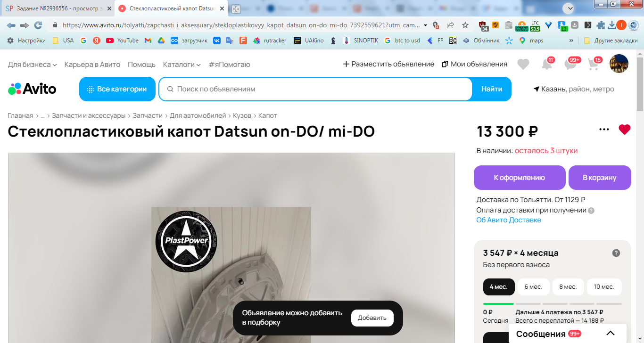Select the 8 мес. installment term
This screenshot has width=644, height=343.
[568, 286]
